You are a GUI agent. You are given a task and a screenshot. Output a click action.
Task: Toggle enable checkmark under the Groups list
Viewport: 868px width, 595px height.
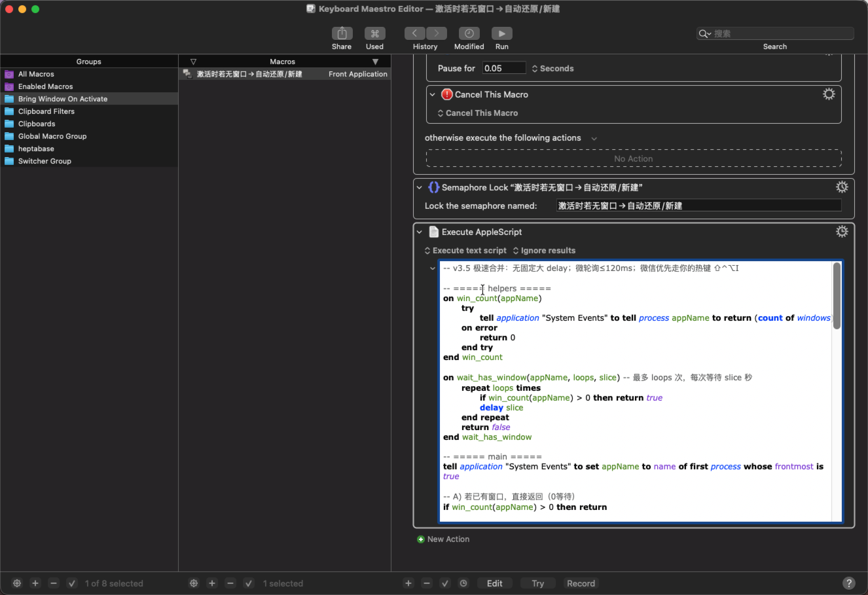click(x=72, y=583)
